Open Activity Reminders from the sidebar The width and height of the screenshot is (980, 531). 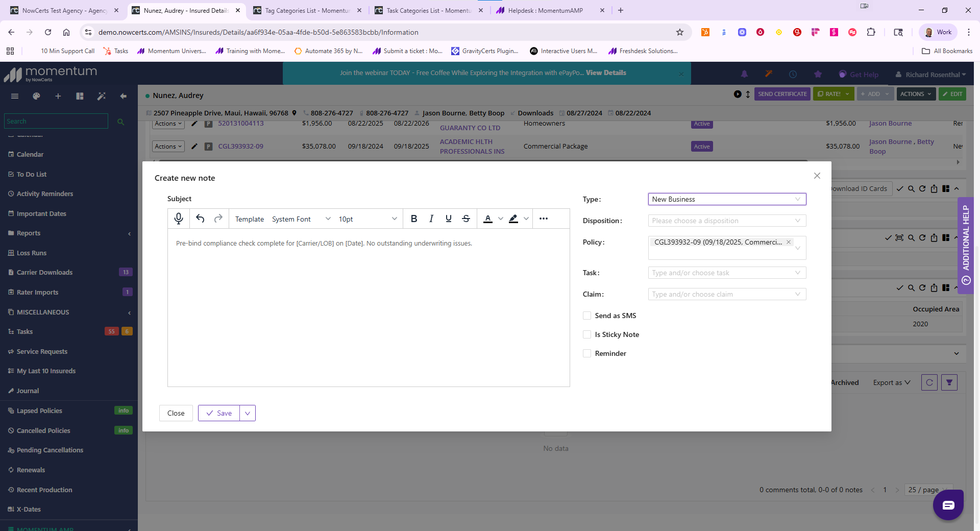(45, 194)
